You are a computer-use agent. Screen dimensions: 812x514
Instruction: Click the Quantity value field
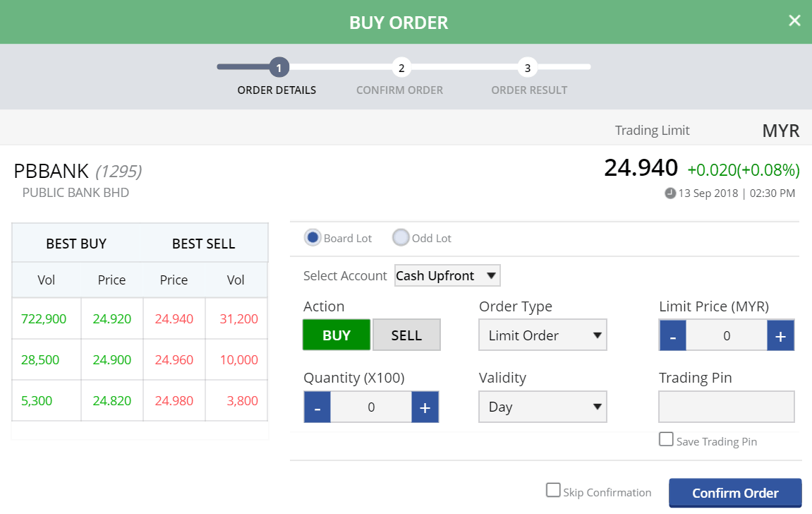point(371,407)
